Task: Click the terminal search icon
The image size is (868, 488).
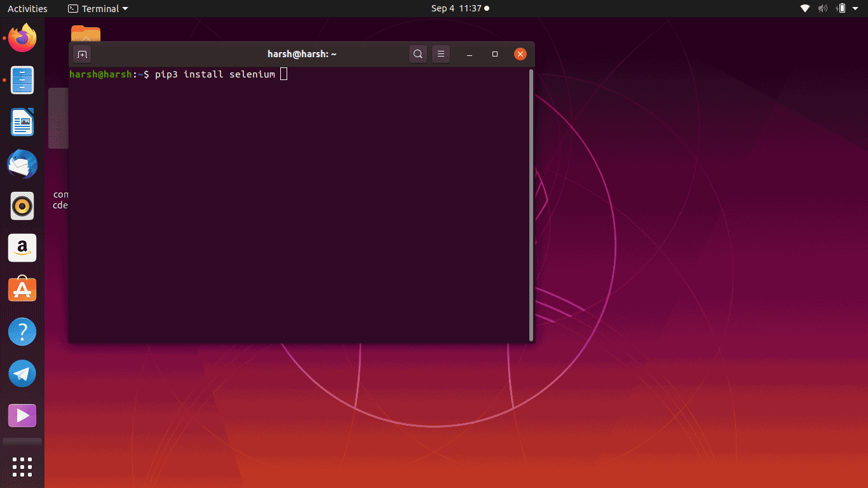Action: point(417,55)
